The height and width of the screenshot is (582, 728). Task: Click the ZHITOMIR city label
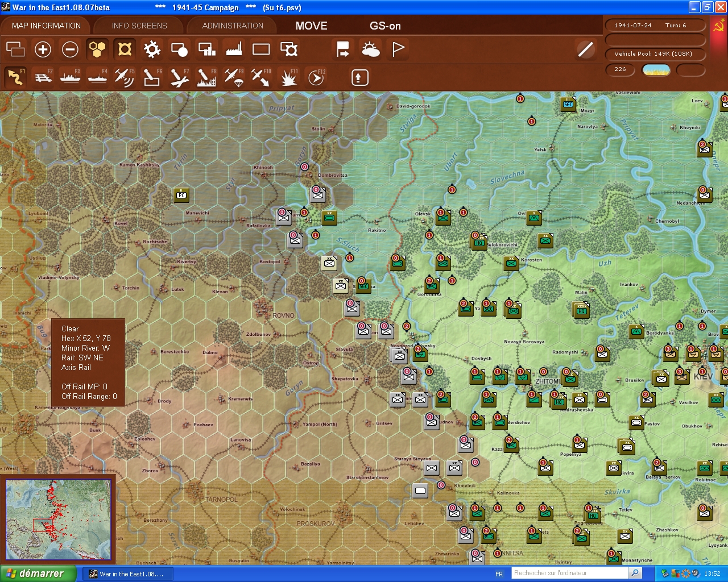[x=547, y=381]
